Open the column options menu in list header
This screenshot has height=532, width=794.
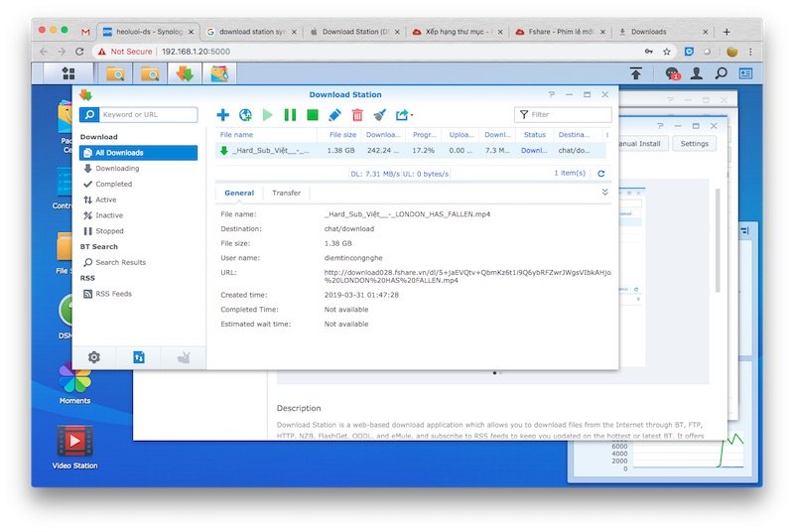click(x=607, y=135)
